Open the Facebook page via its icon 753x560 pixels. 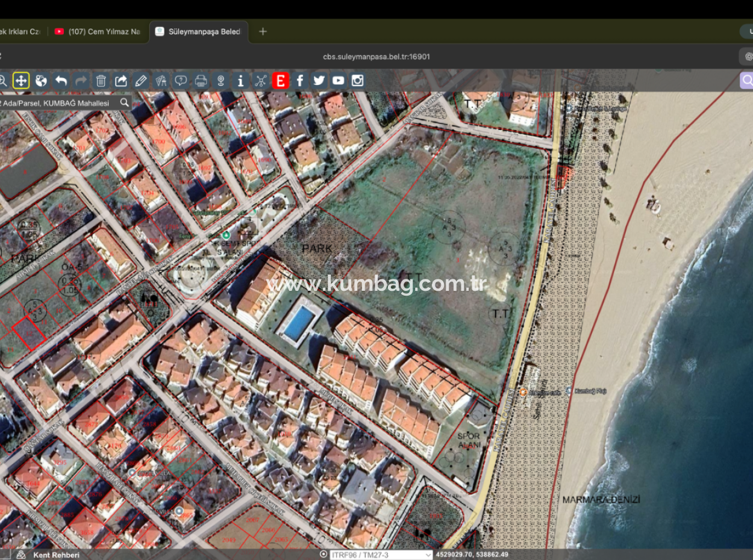tap(300, 80)
